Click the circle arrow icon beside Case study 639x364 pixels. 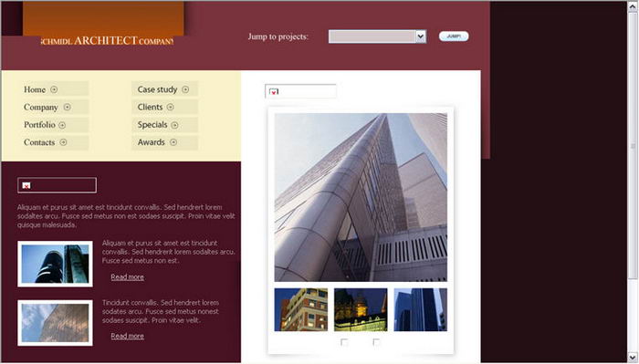tap(185, 89)
